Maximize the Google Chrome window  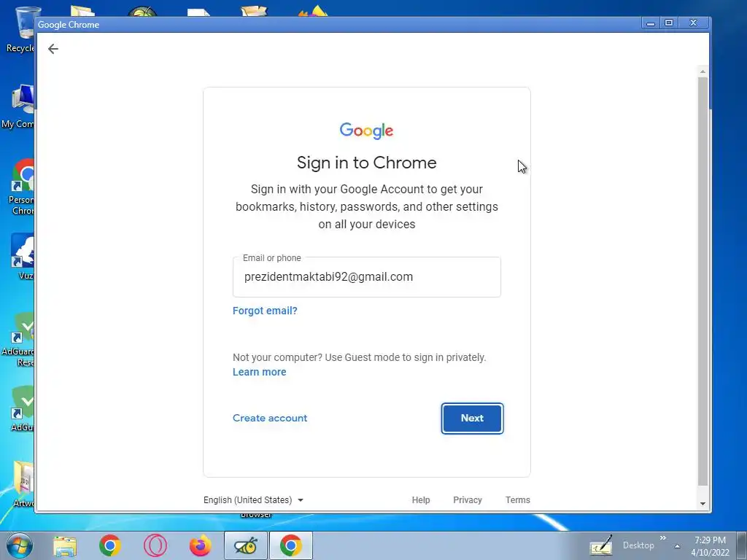click(669, 23)
